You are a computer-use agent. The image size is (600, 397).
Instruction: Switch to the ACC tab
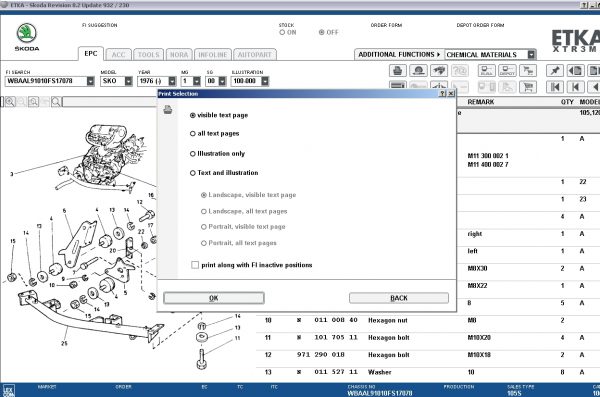[x=119, y=55]
